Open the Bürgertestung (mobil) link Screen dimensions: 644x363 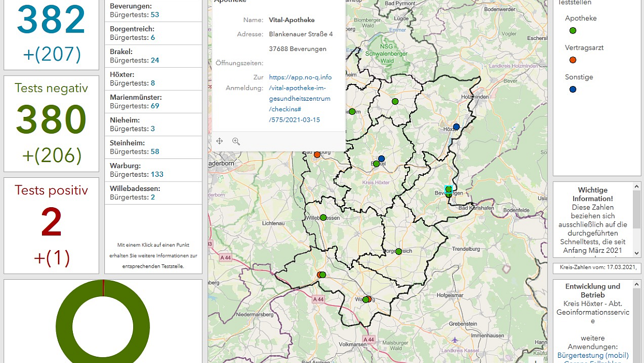tap(593, 355)
